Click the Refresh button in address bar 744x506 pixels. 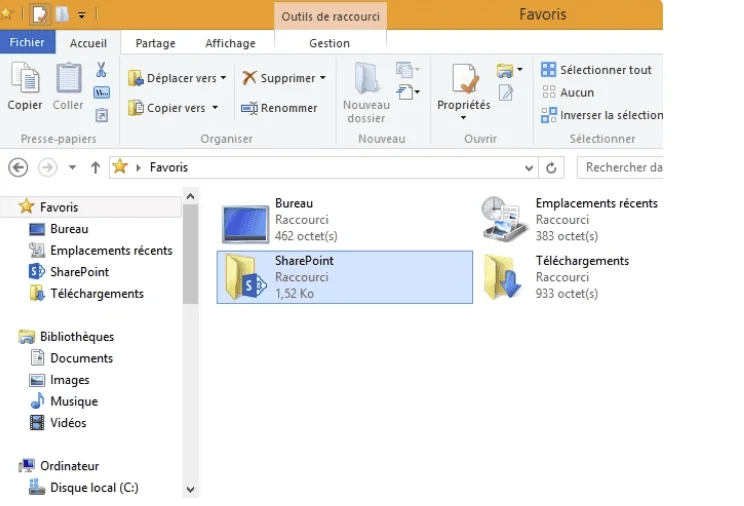[x=551, y=168]
